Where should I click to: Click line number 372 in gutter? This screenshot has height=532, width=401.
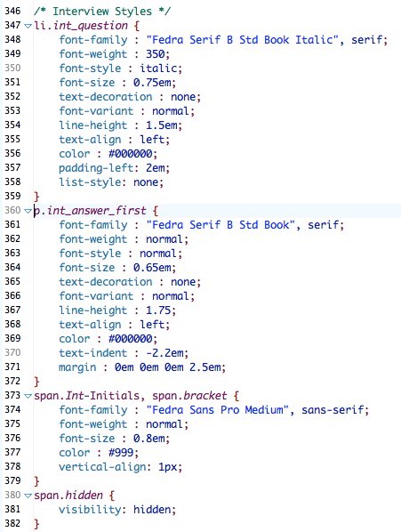(12, 381)
